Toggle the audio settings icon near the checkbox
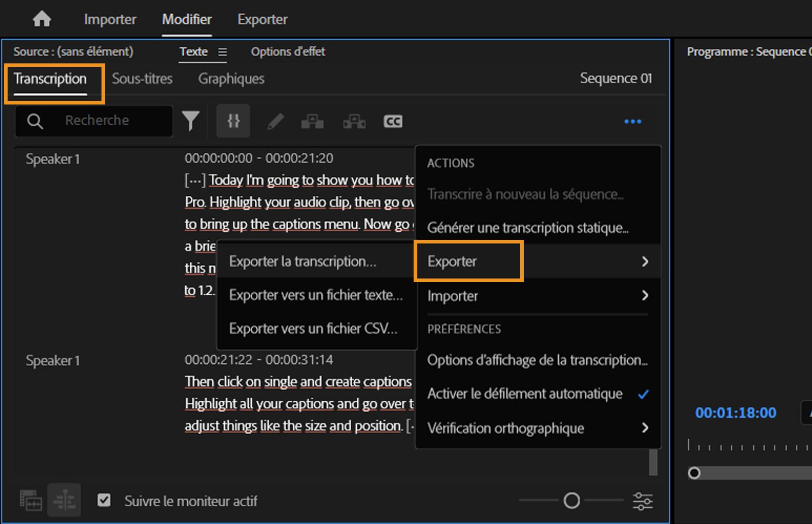Viewport: 812px width, 524px height. click(64, 501)
